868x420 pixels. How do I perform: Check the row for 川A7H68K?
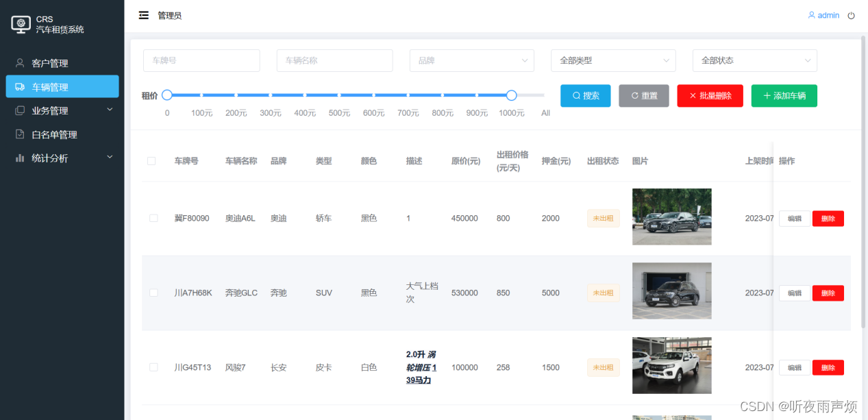coord(153,293)
